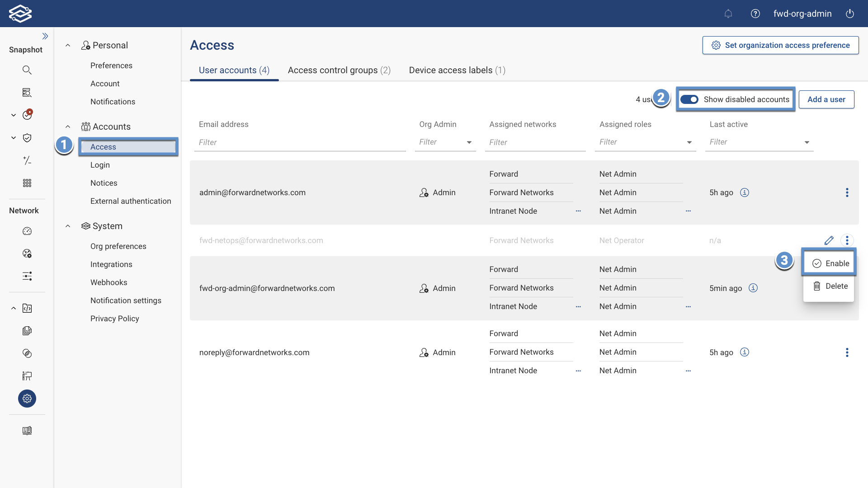
Task: Open Set organization access preference
Action: coord(780,45)
